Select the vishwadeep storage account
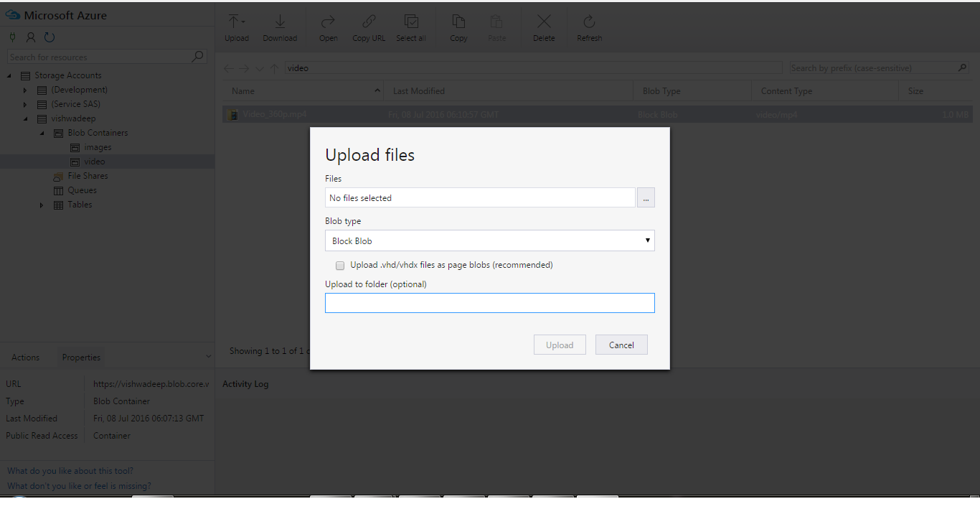 coord(73,118)
